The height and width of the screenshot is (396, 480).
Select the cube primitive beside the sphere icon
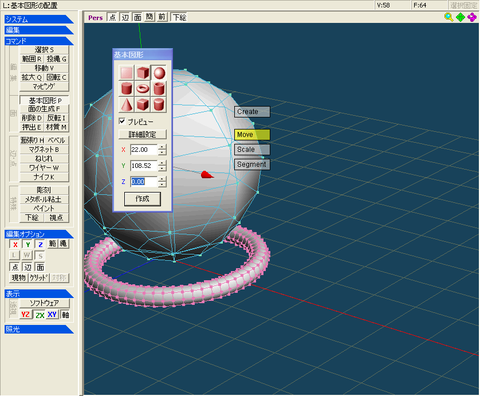click(143, 73)
